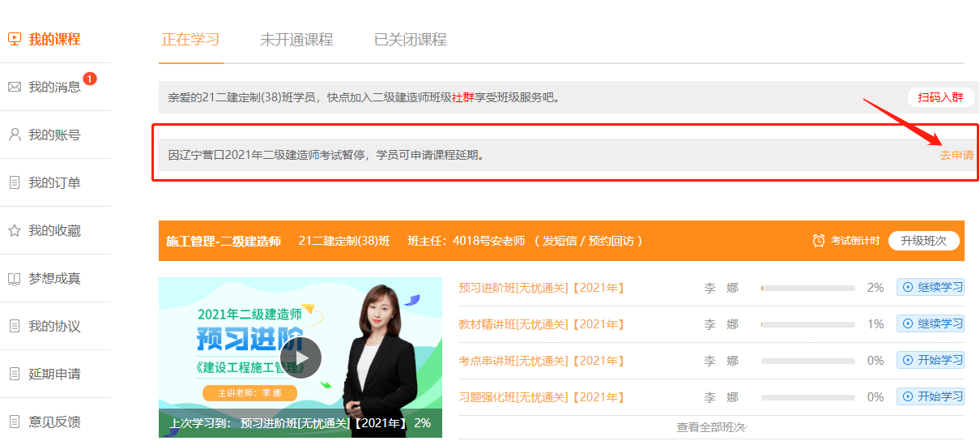Click the 扫码入群 button

click(940, 97)
